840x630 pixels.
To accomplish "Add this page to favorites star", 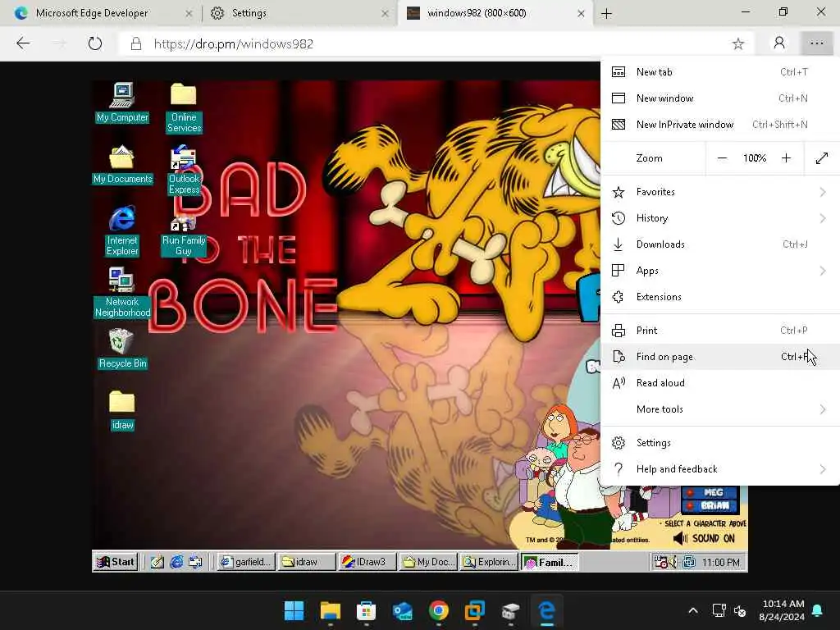I will point(738,44).
